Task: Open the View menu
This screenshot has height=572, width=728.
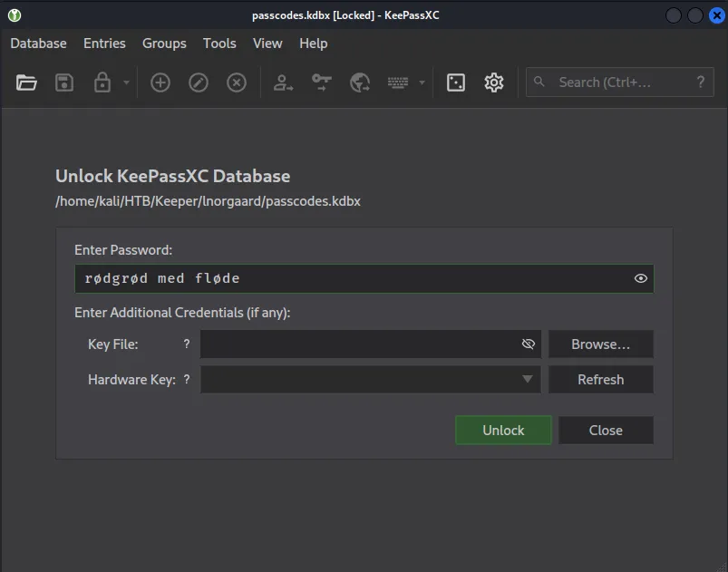Action: [267, 44]
